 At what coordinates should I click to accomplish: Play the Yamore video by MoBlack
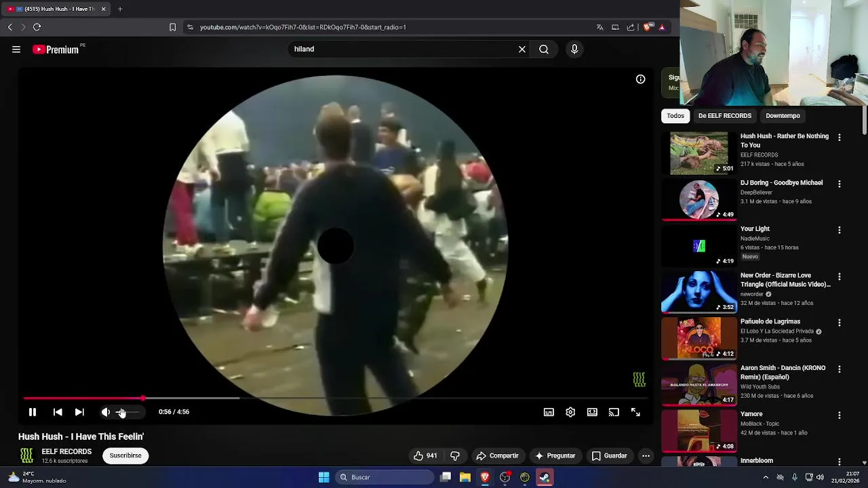tap(699, 431)
